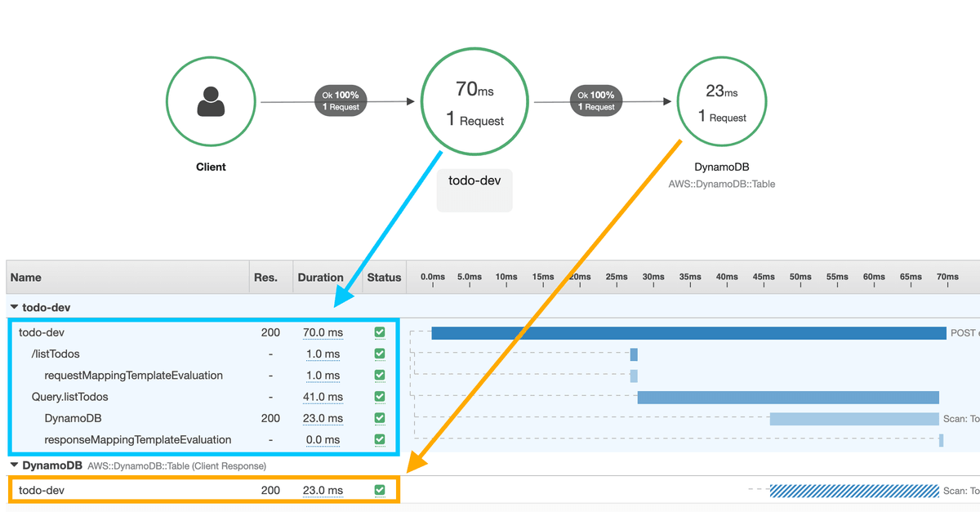Collapse the DynamoDB Client Response section
The image size is (980, 512).
coord(14,465)
